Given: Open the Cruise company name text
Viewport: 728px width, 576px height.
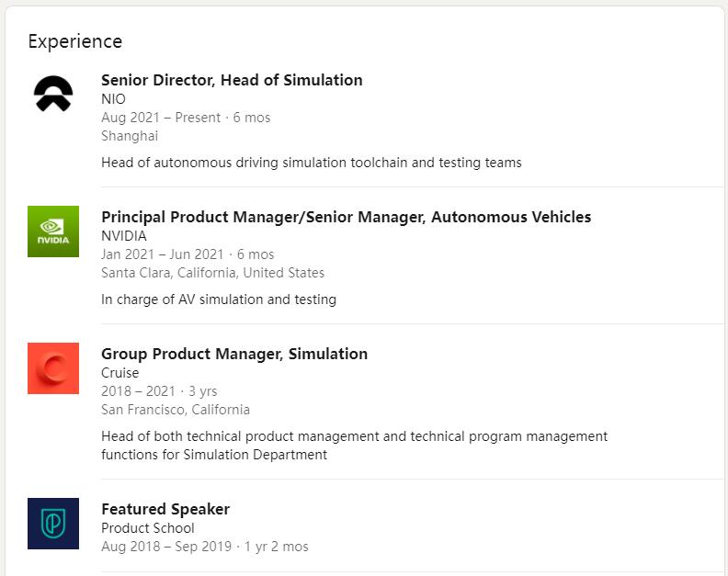Looking at the screenshot, I should click(x=119, y=373).
